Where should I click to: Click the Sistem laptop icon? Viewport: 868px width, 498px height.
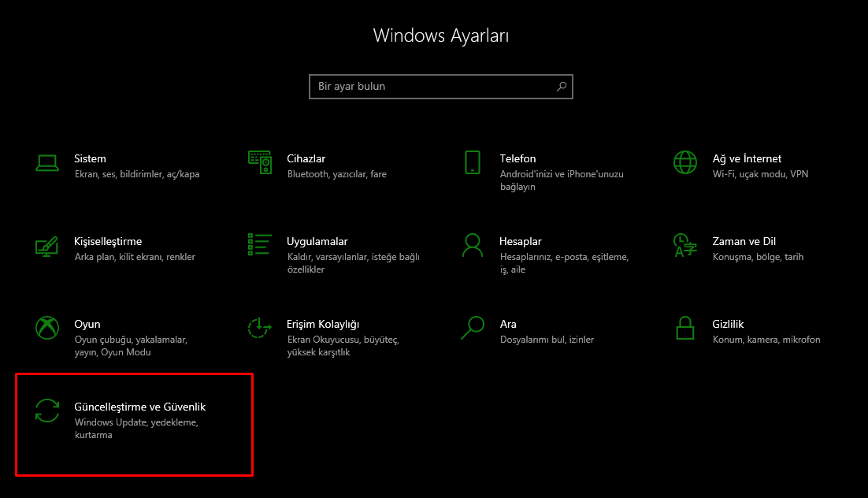click(x=47, y=163)
